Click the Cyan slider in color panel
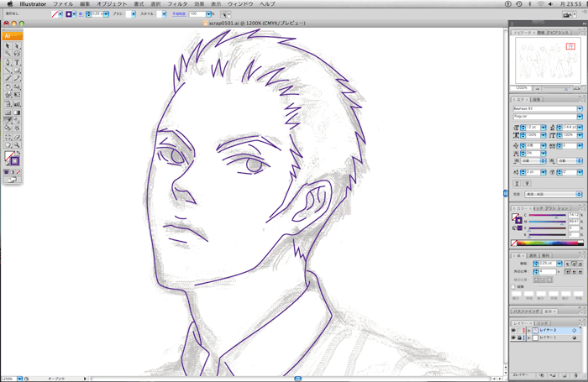The height and width of the screenshot is (382, 588). tap(548, 215)
